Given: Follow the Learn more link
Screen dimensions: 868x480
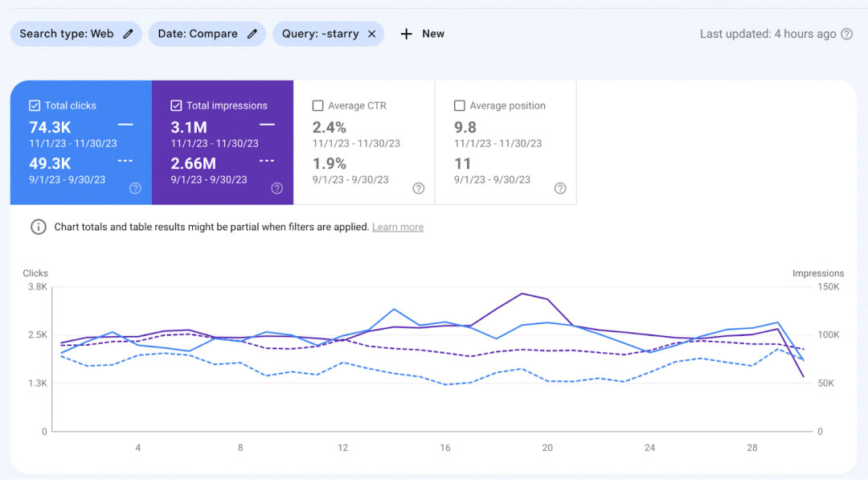Looking at the screenshot, I should (x=398, y=228).
